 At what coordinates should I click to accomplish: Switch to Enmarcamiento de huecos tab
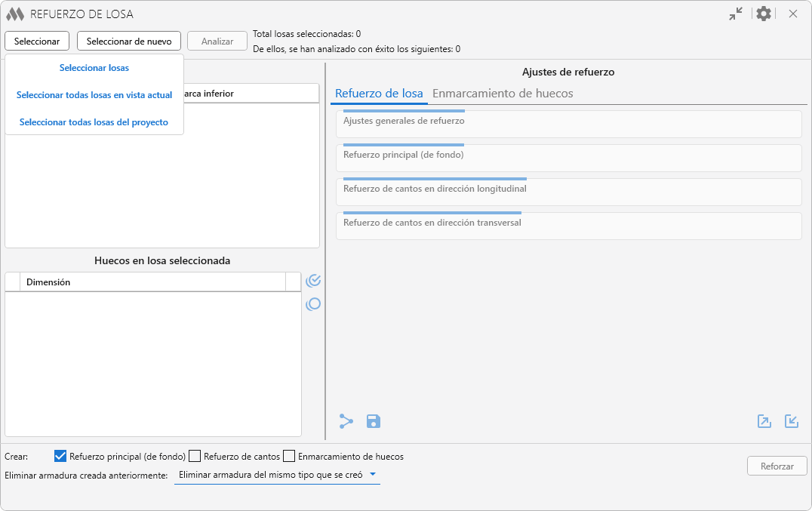click(x=503, y=94)
